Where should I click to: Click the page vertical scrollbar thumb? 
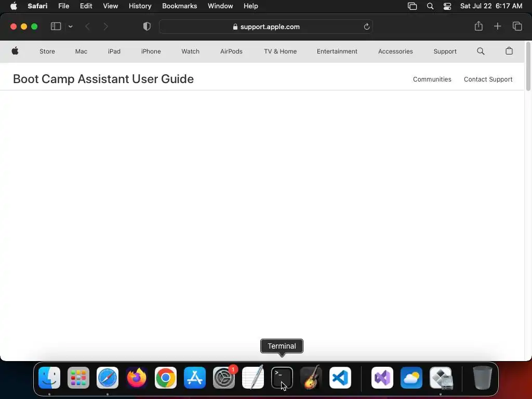(528, 66)
